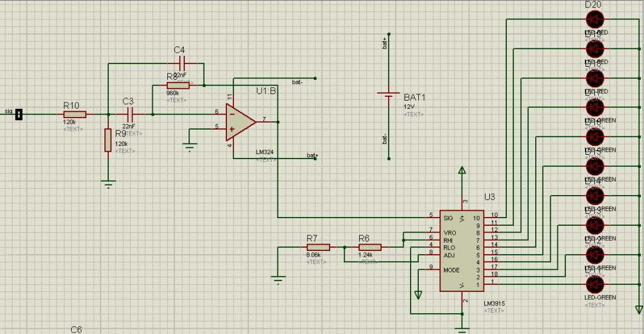The width and height of the screenshot is (644, 334).
Task: Click the C4 reference label
Action: point(179,50)
